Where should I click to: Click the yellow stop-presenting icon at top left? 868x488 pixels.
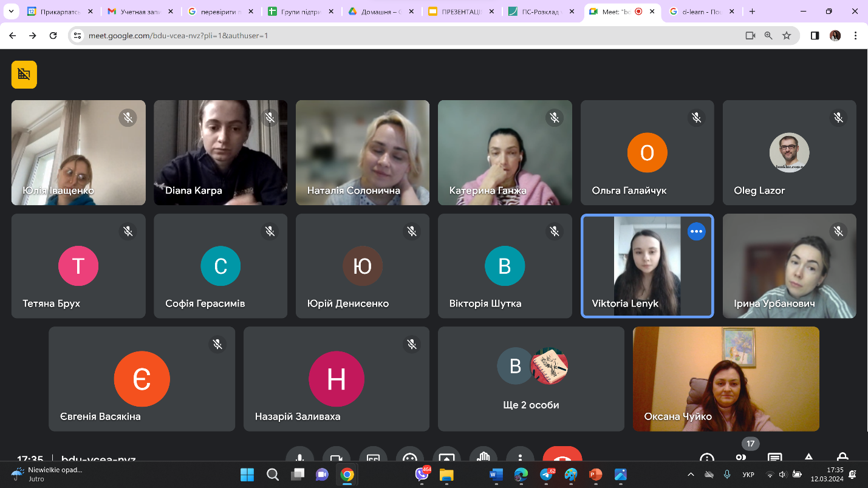pyautogui.click(x=24, y=75)
